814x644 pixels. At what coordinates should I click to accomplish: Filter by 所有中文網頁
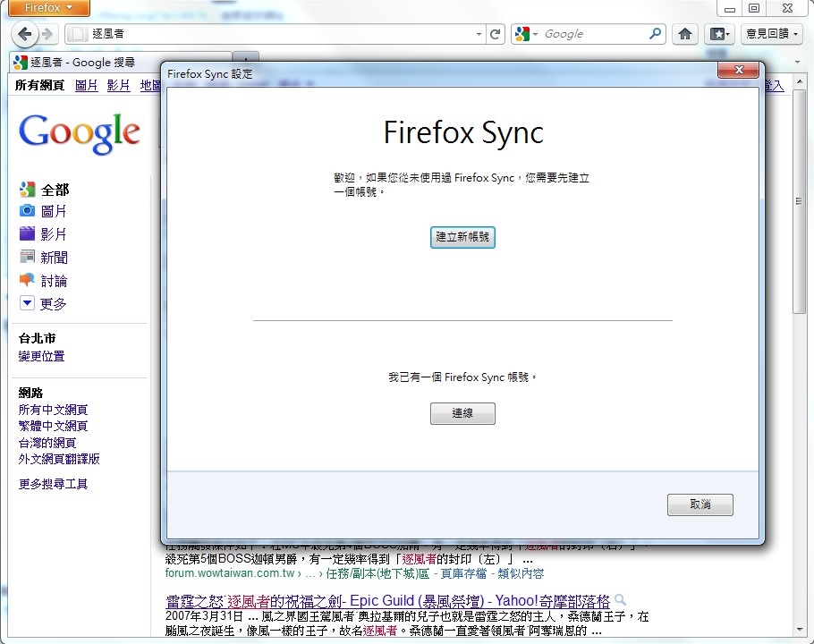(53, 410)
